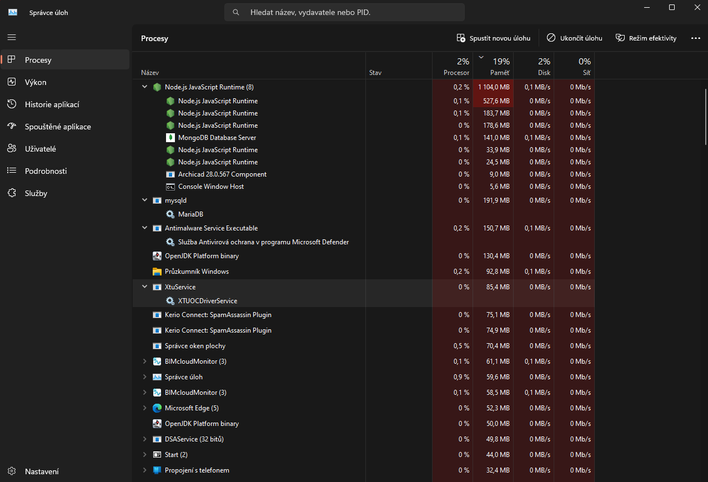
Task: Collapse the XtuService group
Action: point(144,287)
